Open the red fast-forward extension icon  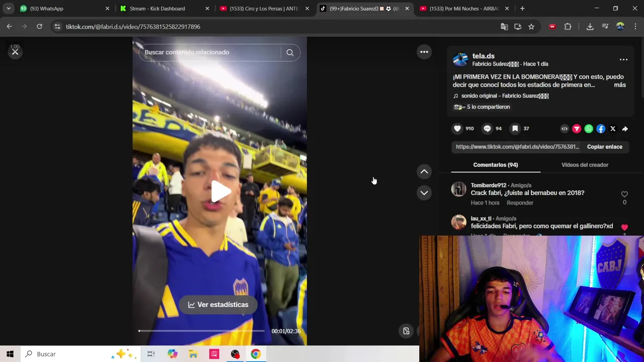click(552, 27)
